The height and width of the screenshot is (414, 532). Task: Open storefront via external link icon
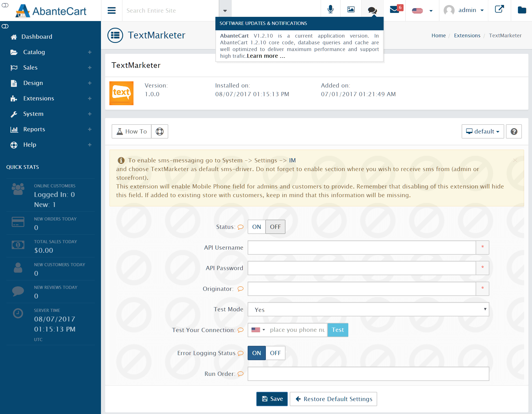point(499,9)
